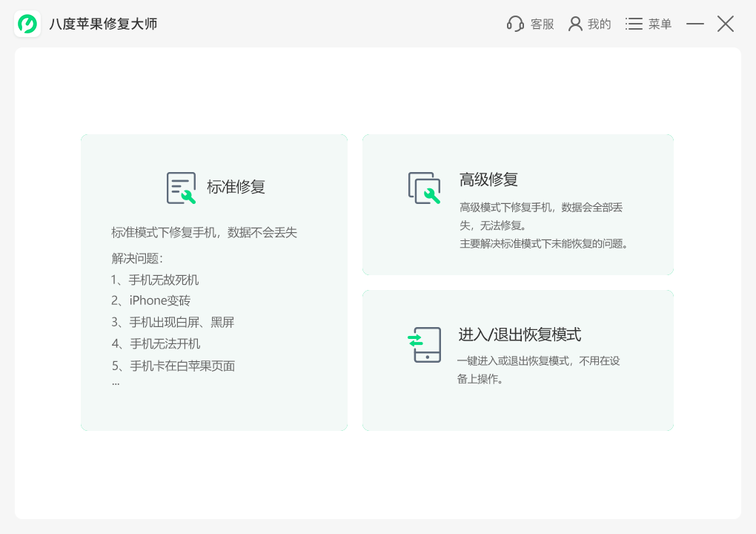Select the 标准修复 title
Image resolution: width=756 pixels, height=534 pixels.
click(236, 187)
